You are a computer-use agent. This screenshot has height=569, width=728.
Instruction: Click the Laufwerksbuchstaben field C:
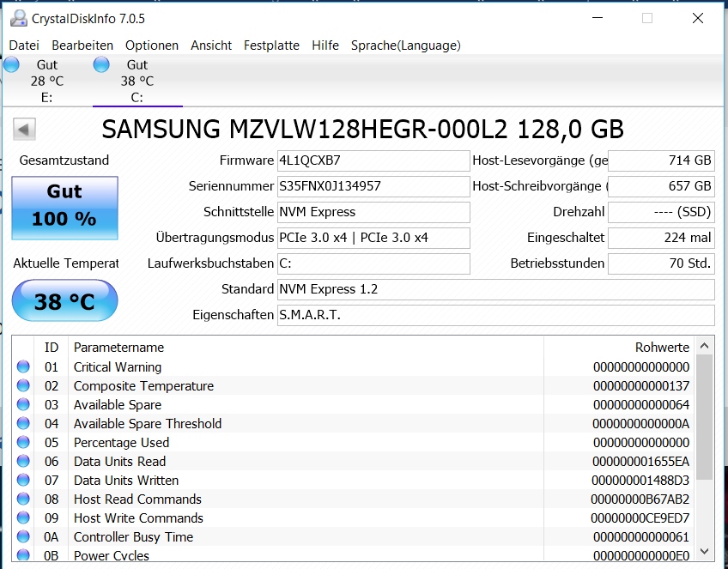(373, 263)
